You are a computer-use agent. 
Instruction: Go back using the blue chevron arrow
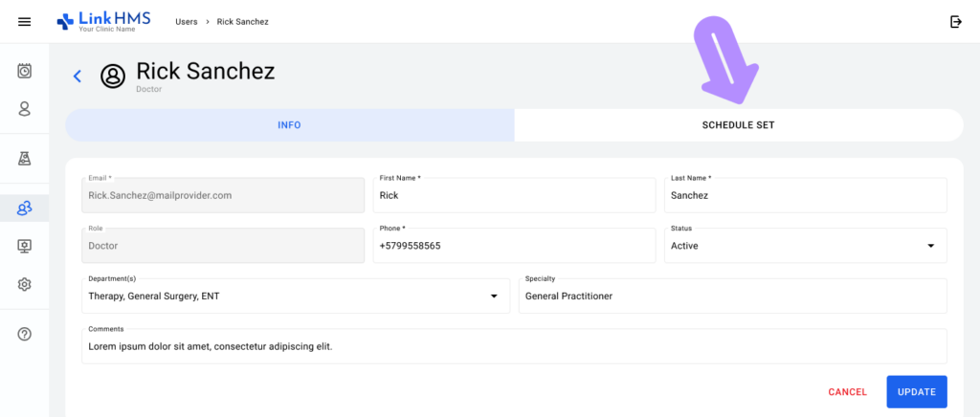click(77, 77)
